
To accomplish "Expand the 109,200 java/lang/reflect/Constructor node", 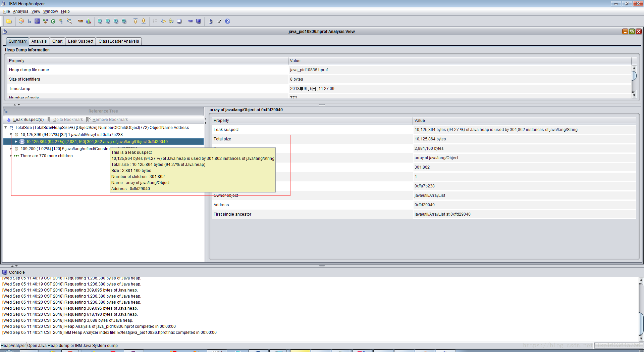I will [x=11, y=149].
